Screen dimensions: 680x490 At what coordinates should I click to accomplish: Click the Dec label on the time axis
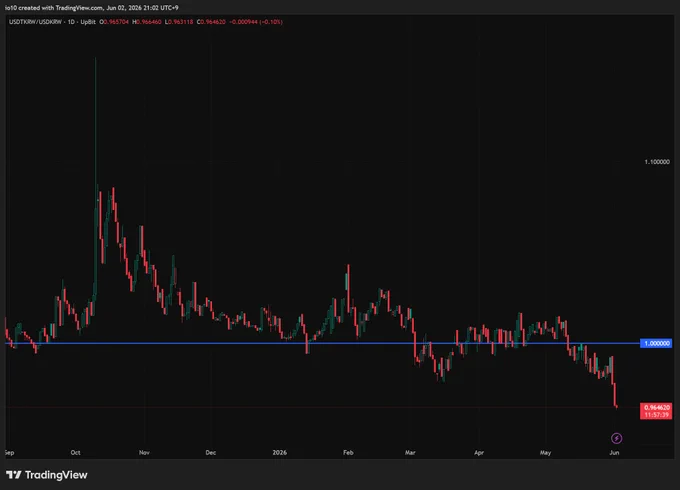click(211, 452)
